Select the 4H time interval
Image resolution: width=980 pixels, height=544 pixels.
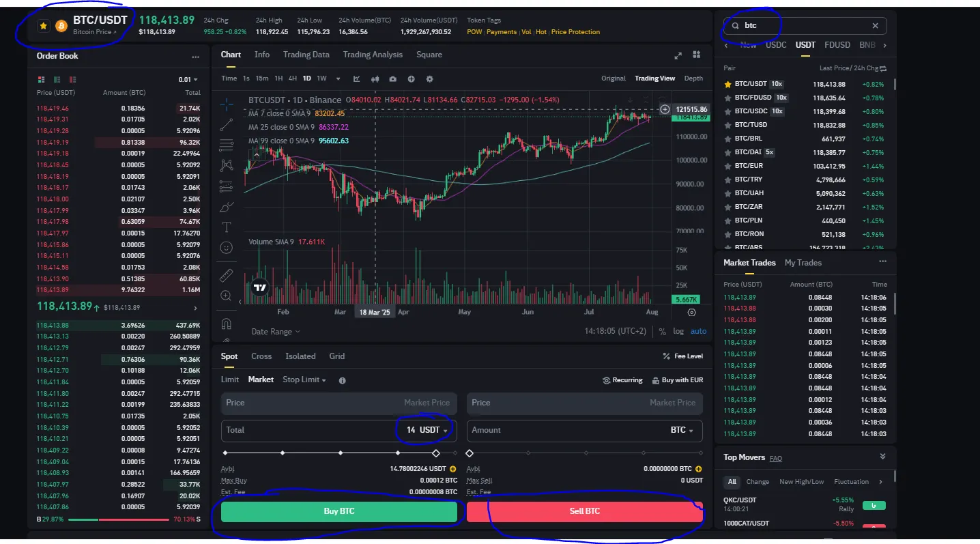[292, 78]
